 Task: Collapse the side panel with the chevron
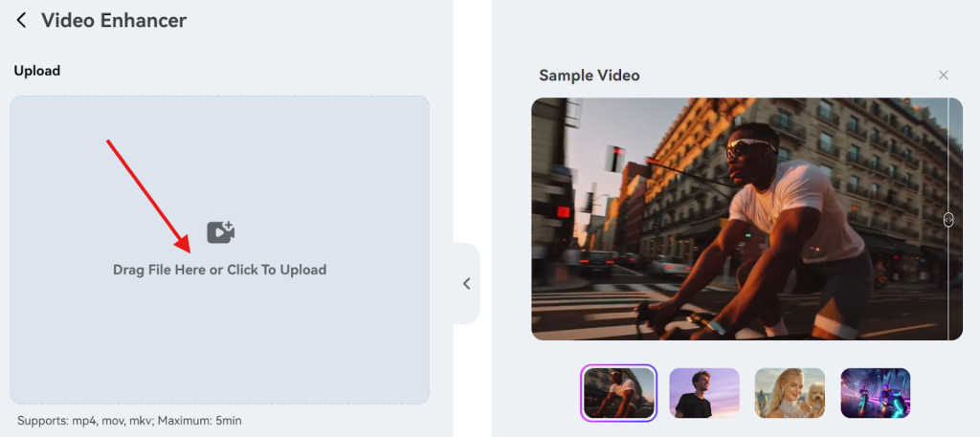pos(467,283)
